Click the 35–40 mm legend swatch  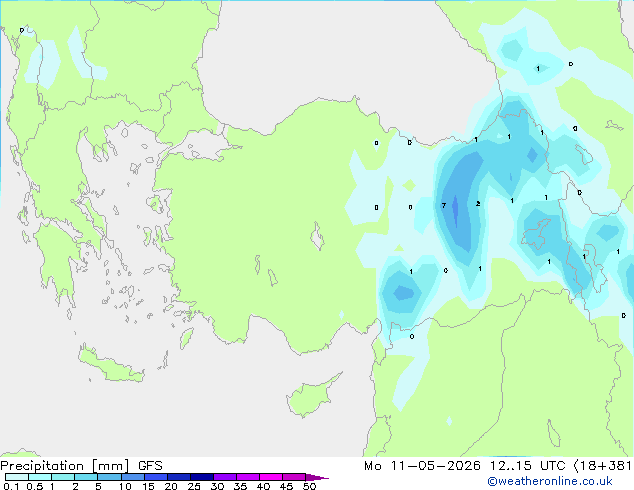[247, 477]
